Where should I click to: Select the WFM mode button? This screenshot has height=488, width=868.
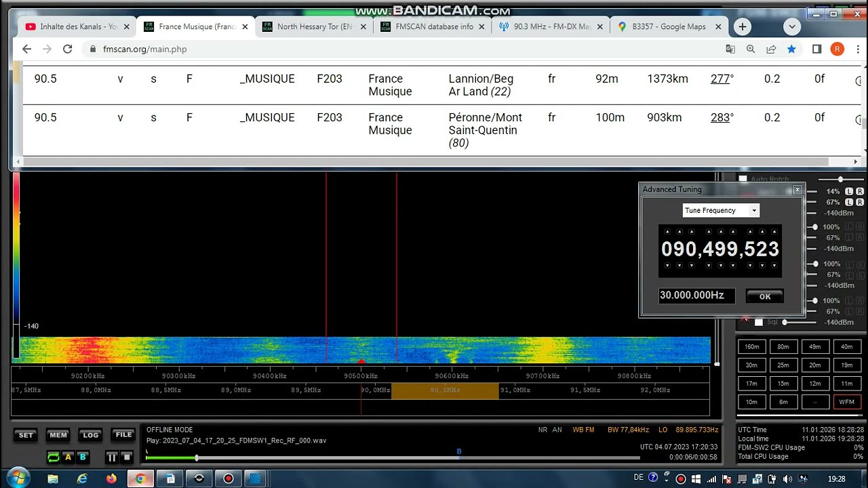pyautogui.click(x=847, y=402)
